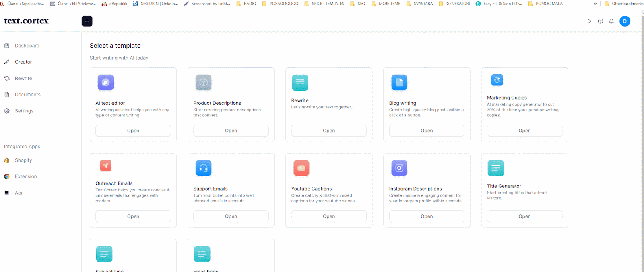Open the Shopify integrated app
Screen dimensions: 644x272
pyautogui.click(x=23, y=160)
